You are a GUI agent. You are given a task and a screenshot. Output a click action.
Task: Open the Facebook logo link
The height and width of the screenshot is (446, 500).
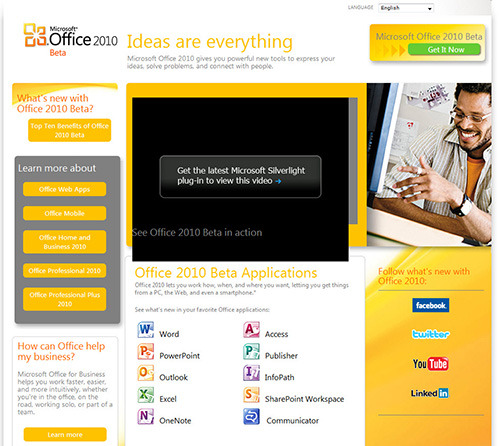(x=430, y=305)
